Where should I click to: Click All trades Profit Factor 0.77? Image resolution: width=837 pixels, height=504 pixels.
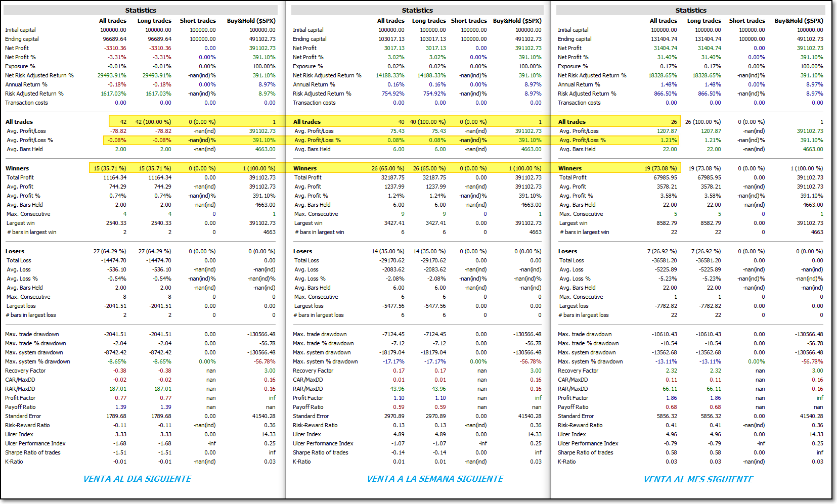[120, 398]
